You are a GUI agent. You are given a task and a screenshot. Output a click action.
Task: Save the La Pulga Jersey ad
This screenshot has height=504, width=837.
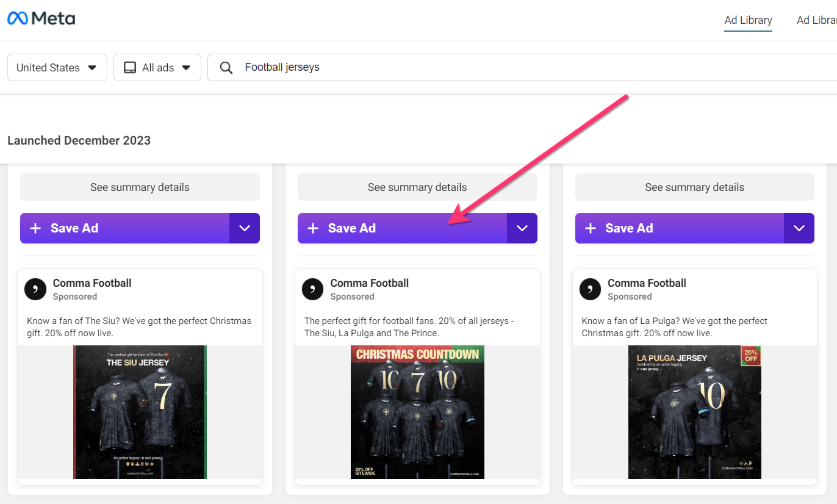click(680, 228)
